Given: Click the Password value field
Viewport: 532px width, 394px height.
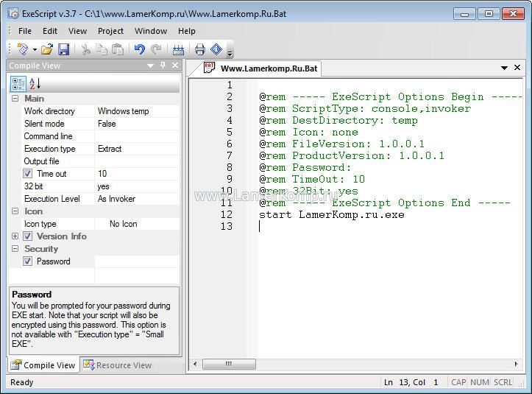Looking at the screenshot, I should 137,261.
